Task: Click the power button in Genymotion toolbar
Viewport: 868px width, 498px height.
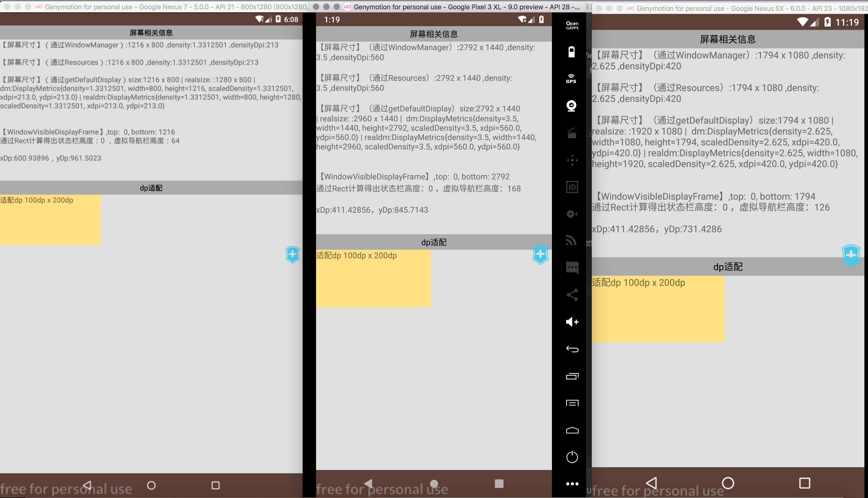Action: click(572, 457)
